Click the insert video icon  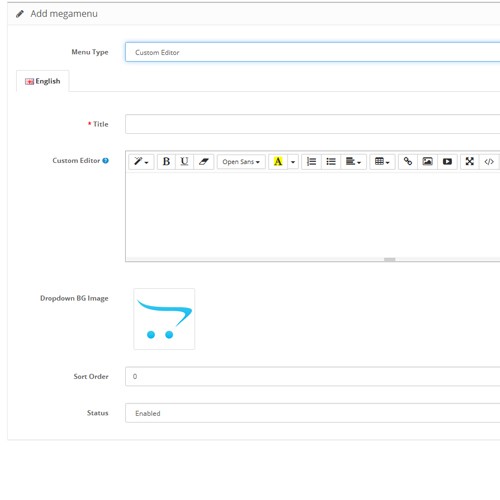pos(447,162)
